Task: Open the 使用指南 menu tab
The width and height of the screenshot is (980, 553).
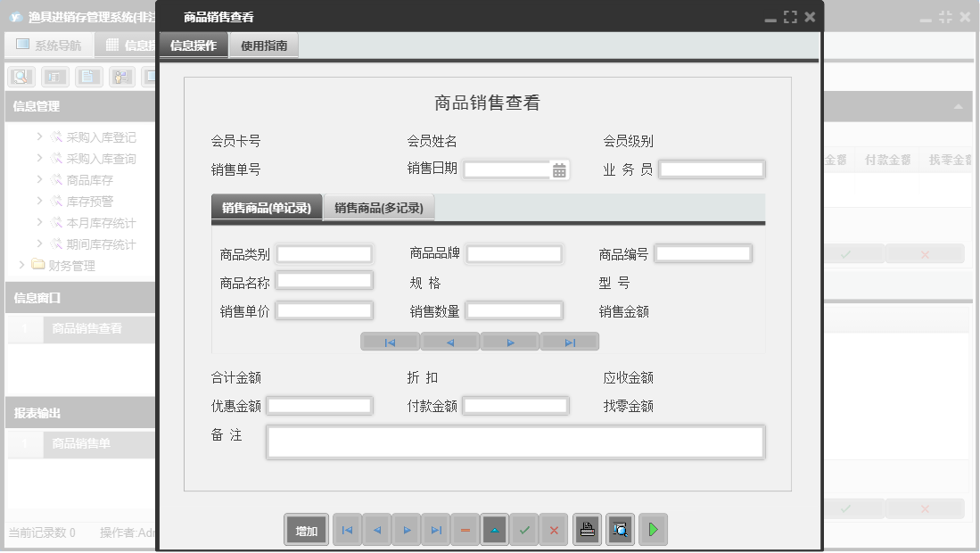Action: click(x=263, y=43)
